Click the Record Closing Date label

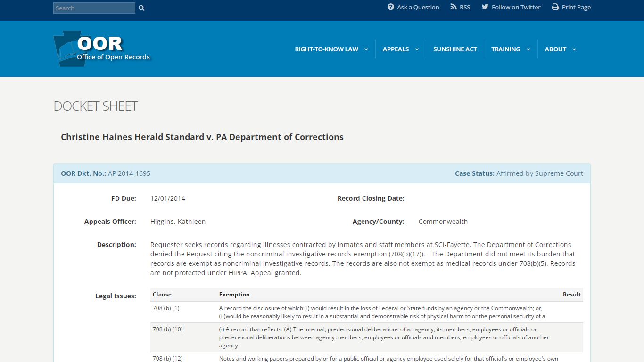click(x=371, y=198)
